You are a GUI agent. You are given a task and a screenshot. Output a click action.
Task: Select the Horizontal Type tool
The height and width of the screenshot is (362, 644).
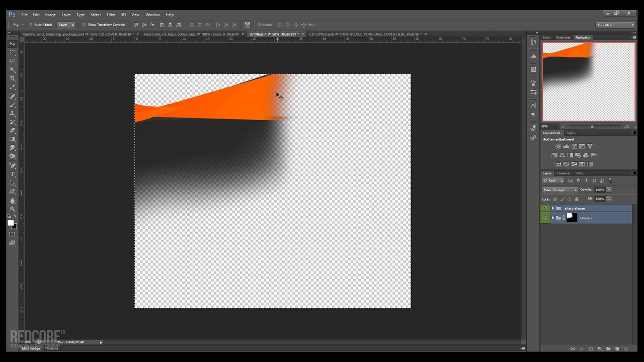point(12,174)
